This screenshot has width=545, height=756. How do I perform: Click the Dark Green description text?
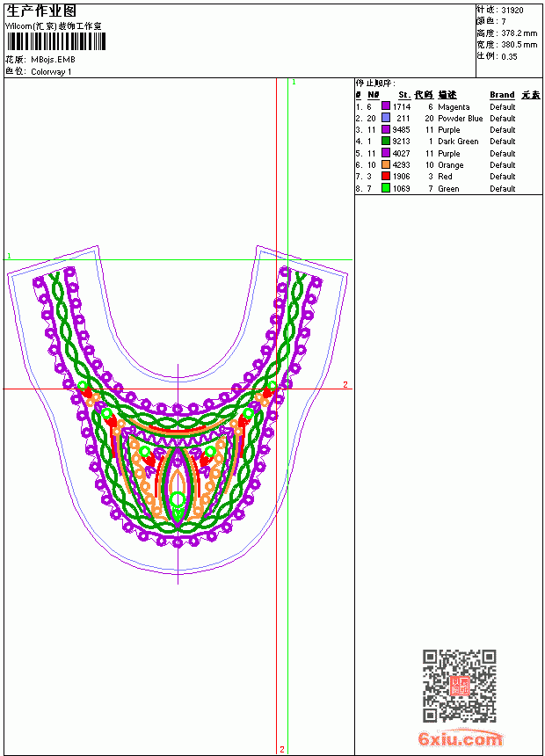[x=458, y=142]
